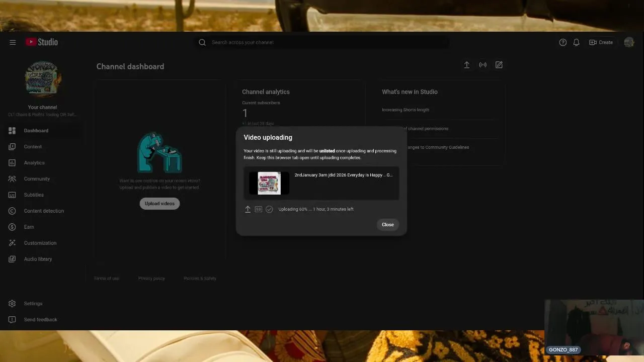Viewport: 644px width, 362px height.
Task: Open Settings in the sidebar
Action: tap(42, 304)
